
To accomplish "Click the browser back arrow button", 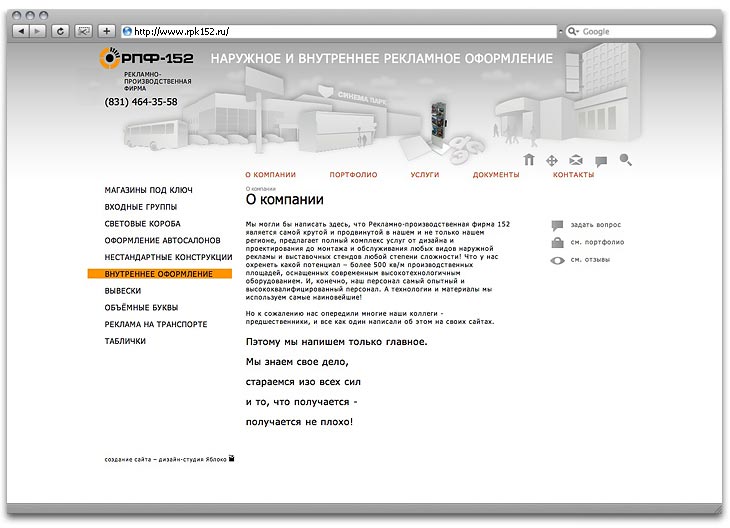I will pyautogui.click(x=20, y=31).
